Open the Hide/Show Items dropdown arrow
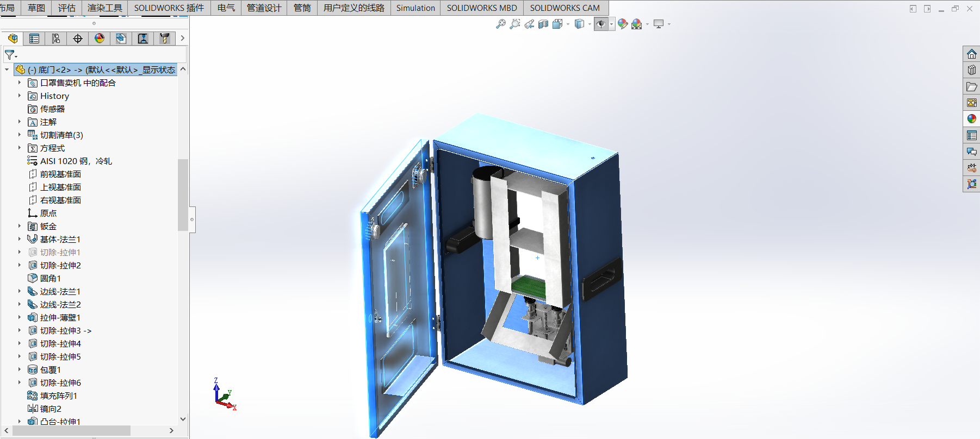The image size is (980, 439). tap(612, 24)
